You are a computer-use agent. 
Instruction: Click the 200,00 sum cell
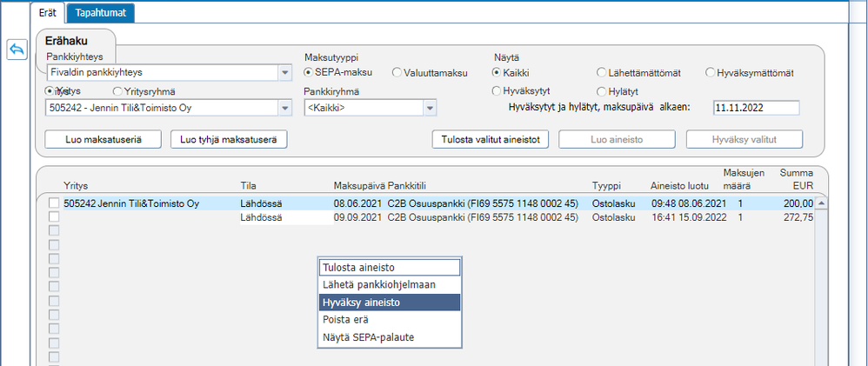tap(798, 203)
